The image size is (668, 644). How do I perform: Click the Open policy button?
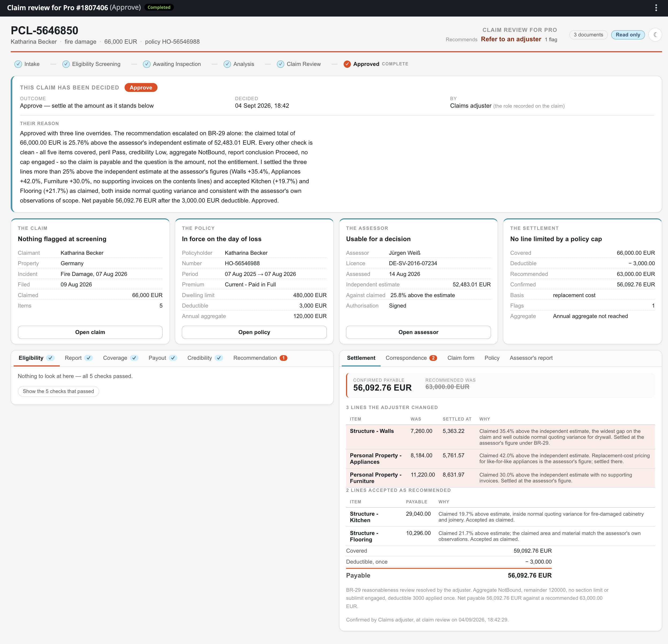click(x=254, y=332)
